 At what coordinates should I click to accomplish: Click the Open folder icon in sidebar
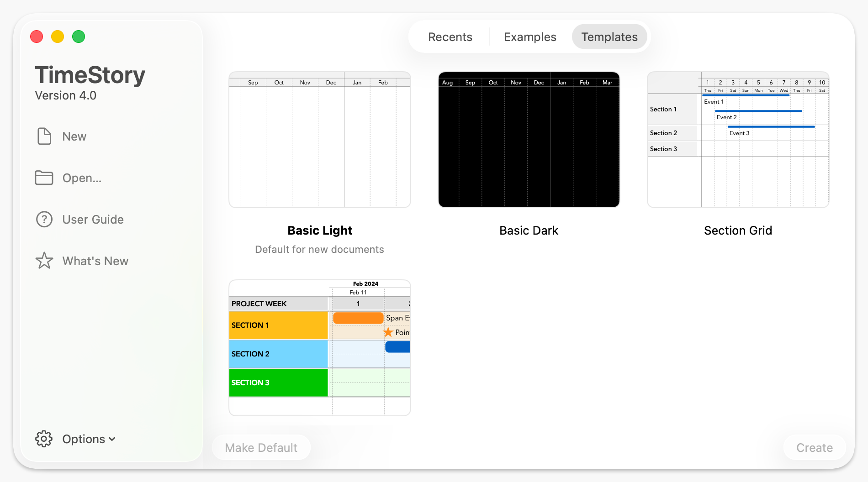click(x=44, y=178)
